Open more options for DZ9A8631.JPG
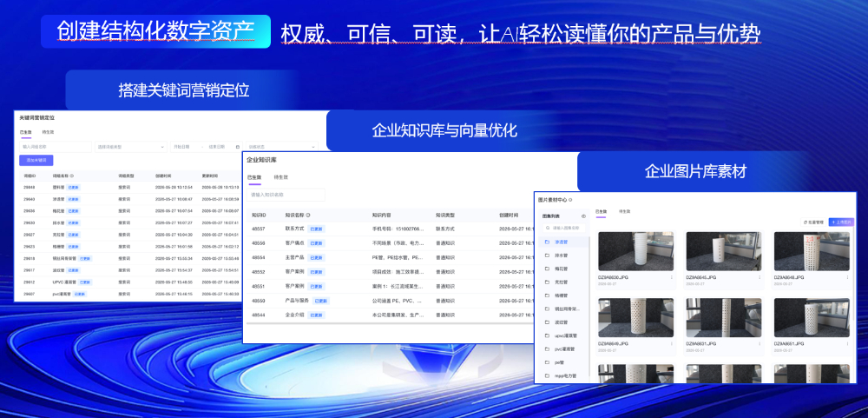 (x=759, y=344)
